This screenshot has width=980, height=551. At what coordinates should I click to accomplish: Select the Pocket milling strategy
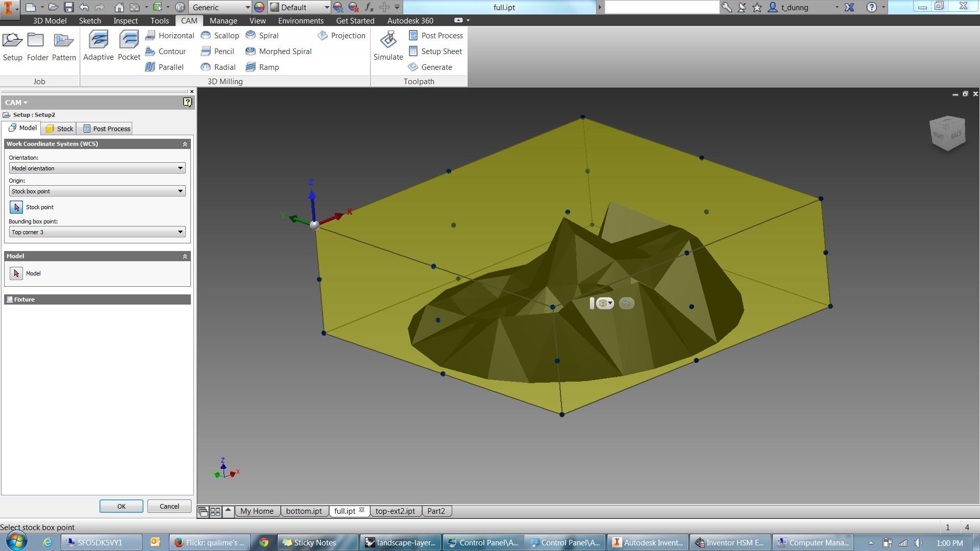pos(129,46)
